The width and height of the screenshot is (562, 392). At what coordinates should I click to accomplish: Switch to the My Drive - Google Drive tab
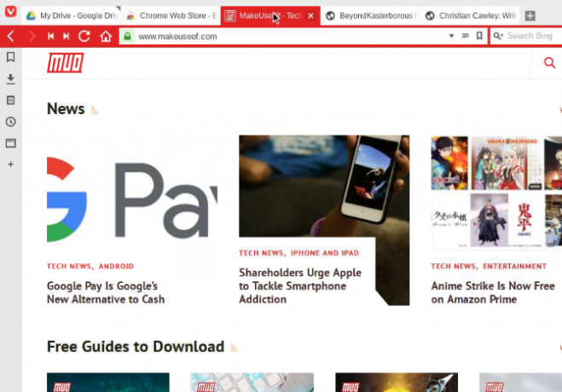coord(71,15)
